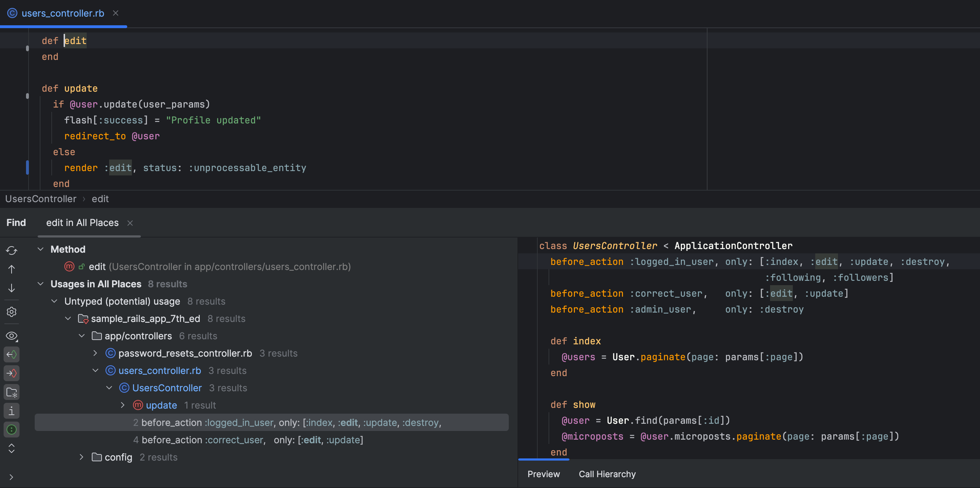Image resolution: width=980 pixels, height=488 pixels.
Task: Click the class icon beside users_controller.rb
Action: [x=110, y=371]
